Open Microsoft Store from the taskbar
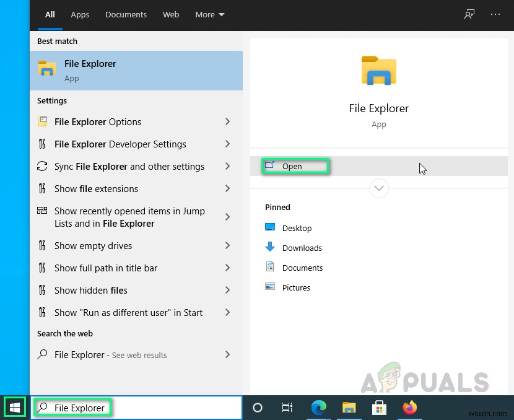Screen dimensions: 514x420 (379, 408)
